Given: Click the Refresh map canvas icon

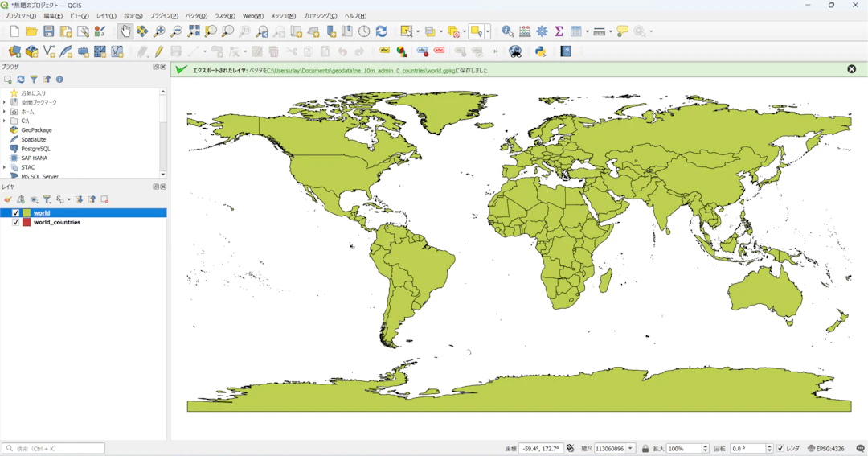Looking at the screenshot, I should tap(382, 31).
